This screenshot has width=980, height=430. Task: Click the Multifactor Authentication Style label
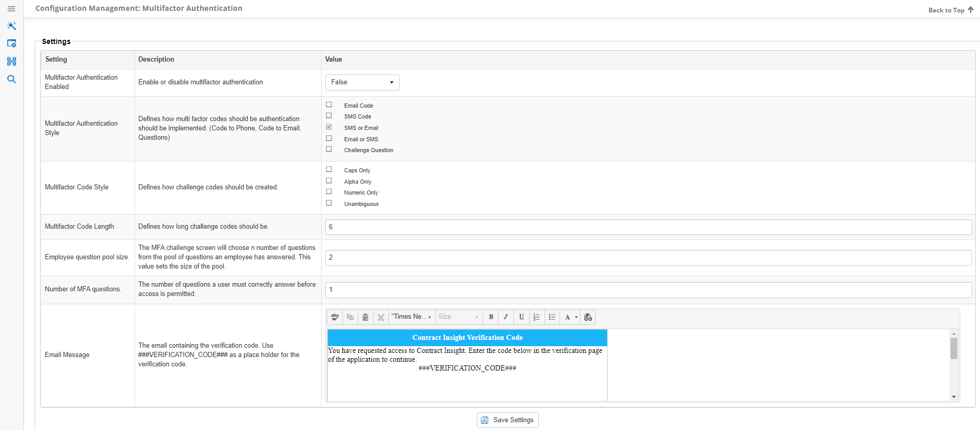pos(81,128)
